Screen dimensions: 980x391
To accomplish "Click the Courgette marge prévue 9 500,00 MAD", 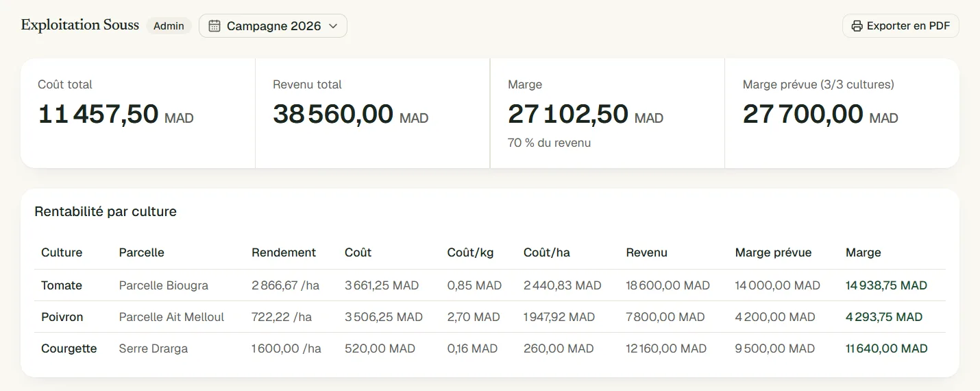I will click(775, 348).
